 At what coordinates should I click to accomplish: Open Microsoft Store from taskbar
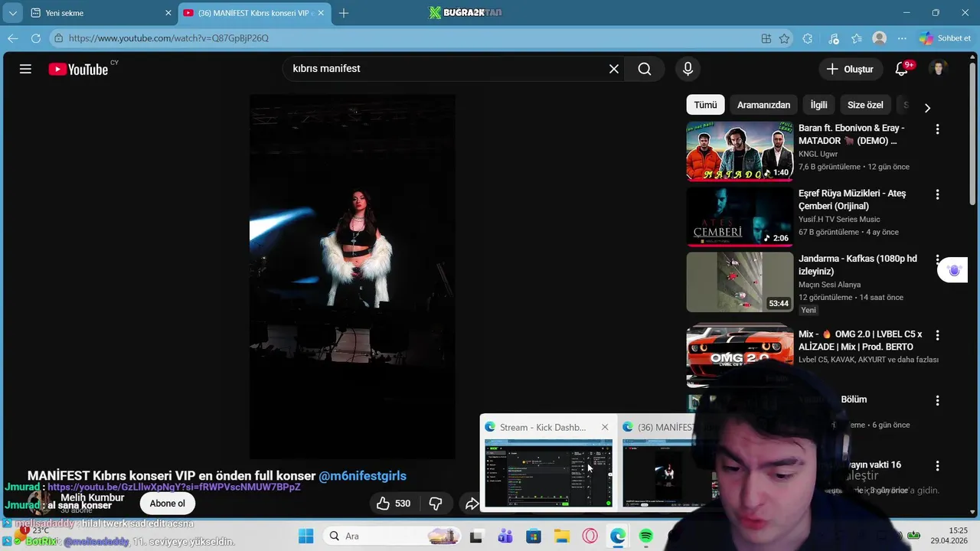click(533, 536)
